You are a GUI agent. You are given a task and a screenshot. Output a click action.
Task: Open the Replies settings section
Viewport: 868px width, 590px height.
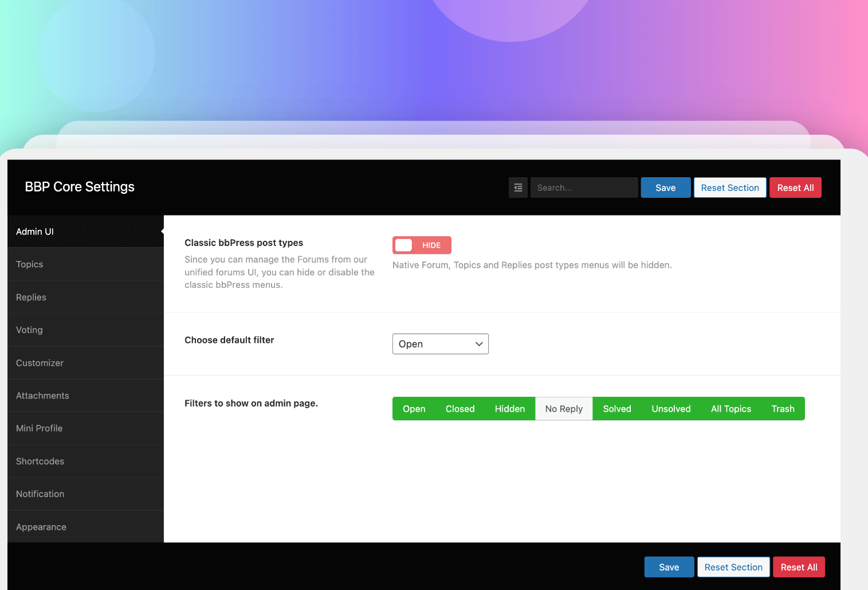pyautogui.click(x=85, y=297)
